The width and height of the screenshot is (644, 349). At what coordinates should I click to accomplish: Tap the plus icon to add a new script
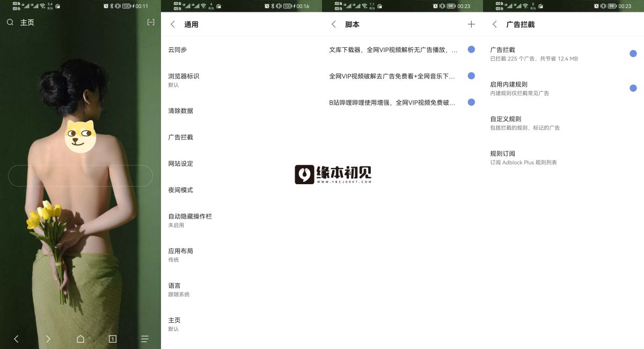(471, 24)
